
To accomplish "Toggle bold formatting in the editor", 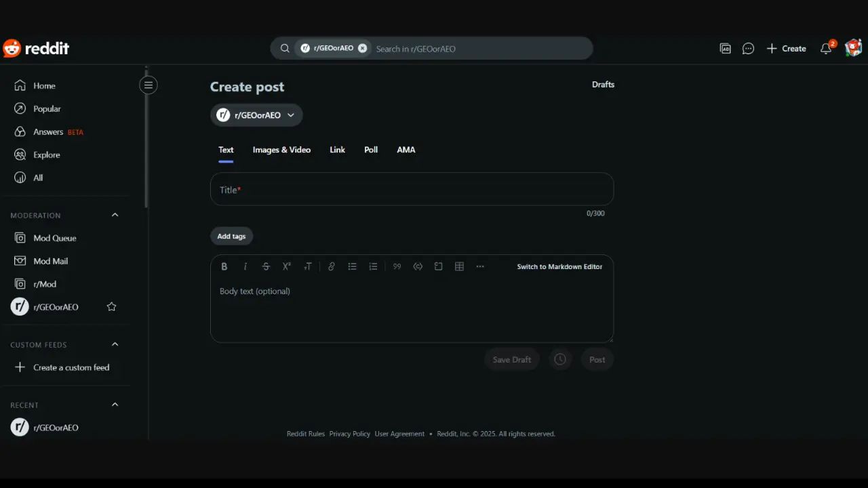I will 224,266.
